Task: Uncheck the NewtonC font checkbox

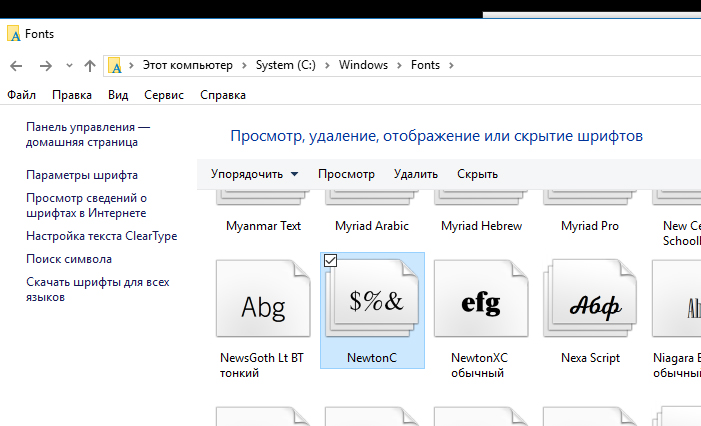Action: 330,260
